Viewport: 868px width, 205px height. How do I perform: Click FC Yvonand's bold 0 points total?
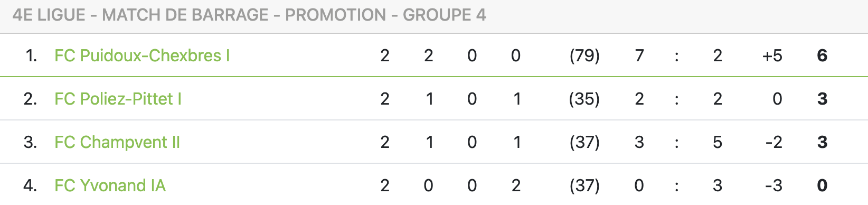tap(822, 185)
